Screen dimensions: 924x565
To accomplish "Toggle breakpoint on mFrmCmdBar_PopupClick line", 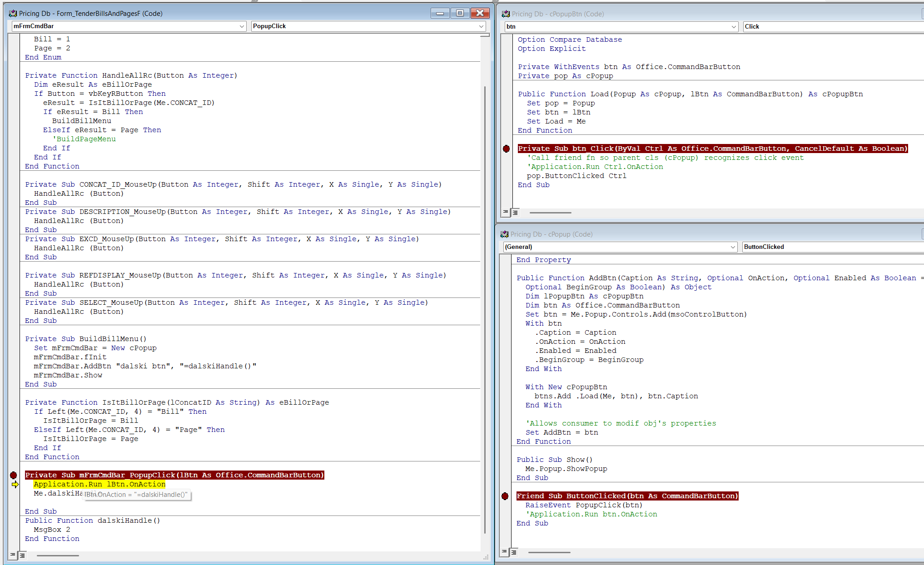I will click(14, 475).
